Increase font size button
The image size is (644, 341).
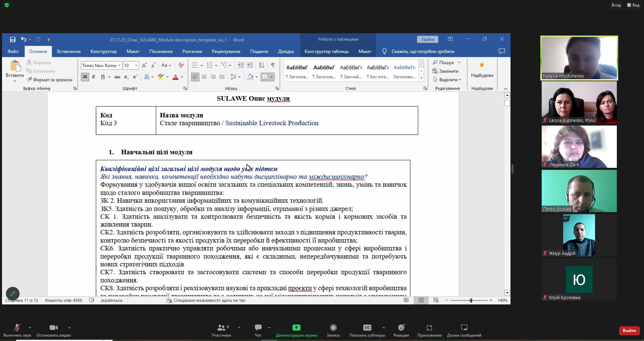144,65
